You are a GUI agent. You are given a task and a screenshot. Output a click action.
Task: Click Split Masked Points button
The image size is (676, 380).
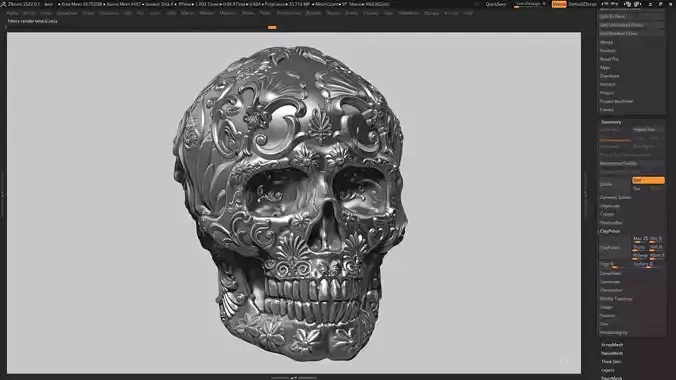click(x=632, y=33)
